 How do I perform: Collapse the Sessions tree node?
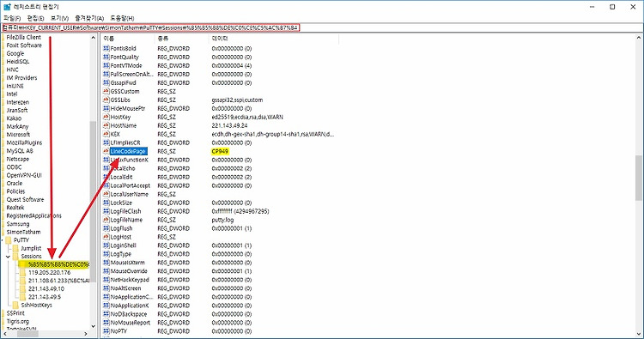[x=8, y=257]
